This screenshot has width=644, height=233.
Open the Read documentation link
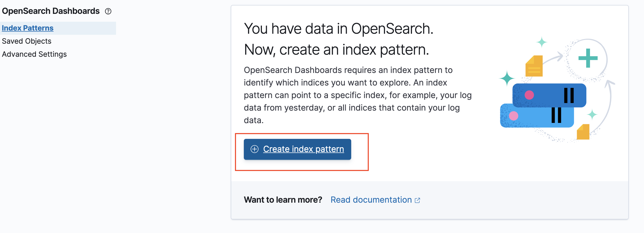click(371, 200)
